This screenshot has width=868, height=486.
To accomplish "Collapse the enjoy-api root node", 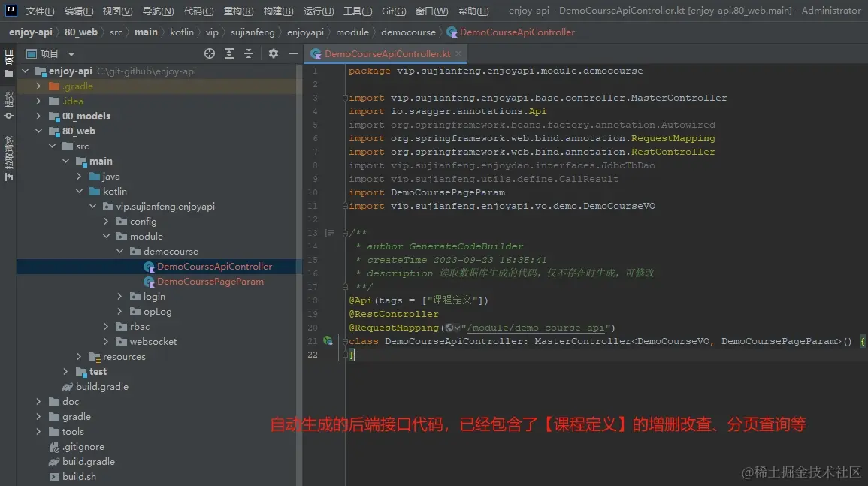I will 25,71.
